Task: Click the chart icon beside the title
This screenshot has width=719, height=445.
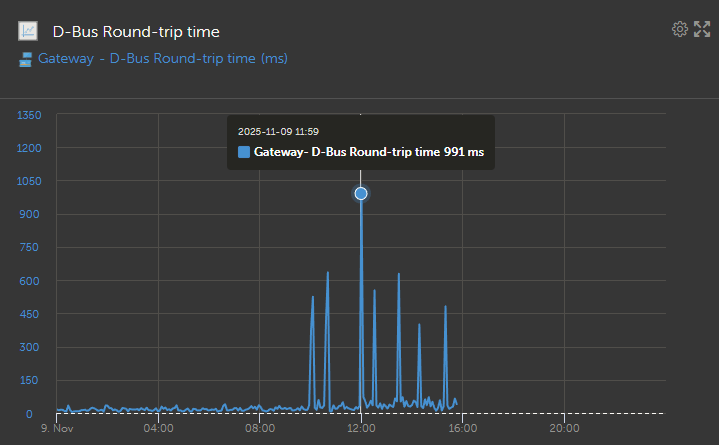Action: (x=27, y=32)
